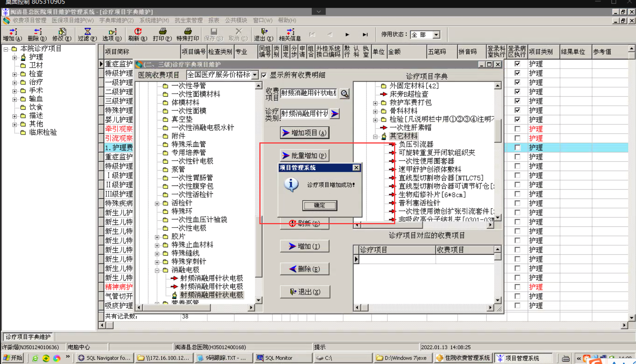Expand the 检查 node in left tree
Image resolution: width=636 pixels, height=364 pixels.
[15, 74]
